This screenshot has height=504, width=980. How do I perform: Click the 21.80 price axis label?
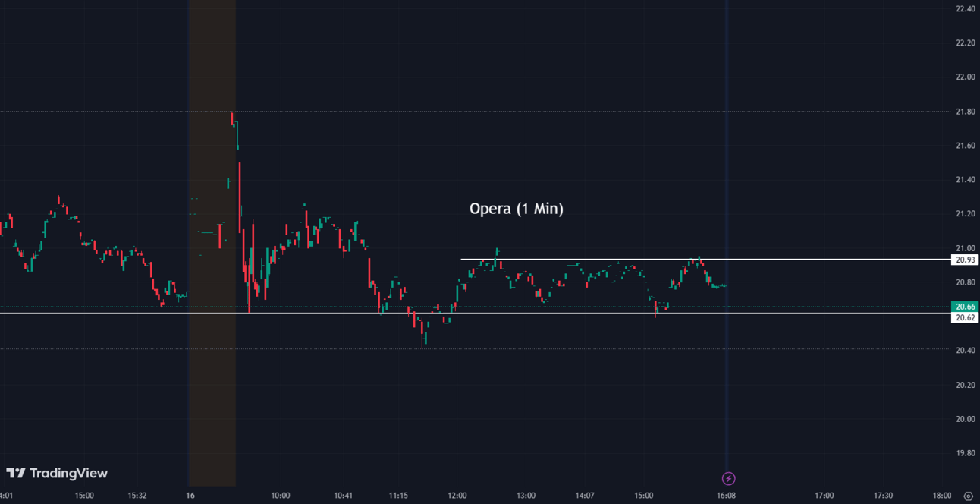click(x=966, y=112)
